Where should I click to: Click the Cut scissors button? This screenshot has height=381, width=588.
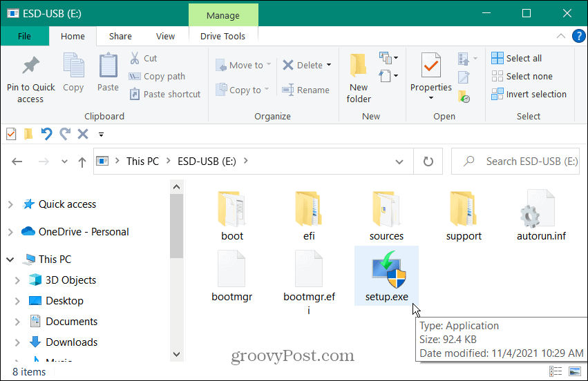144,59
